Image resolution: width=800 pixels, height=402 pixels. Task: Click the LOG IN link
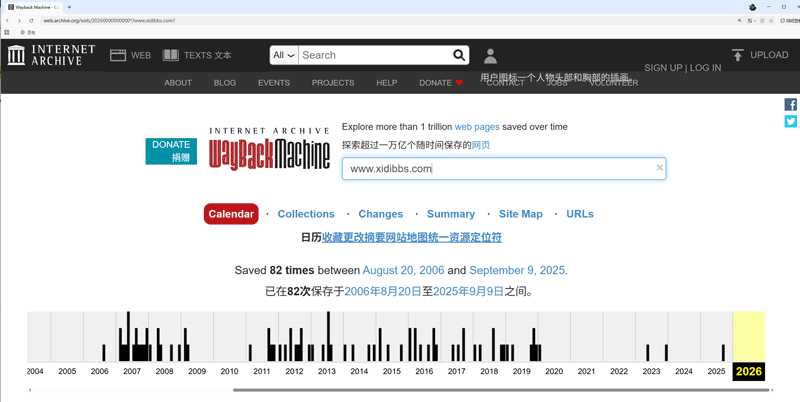click(x=706, y=68)
